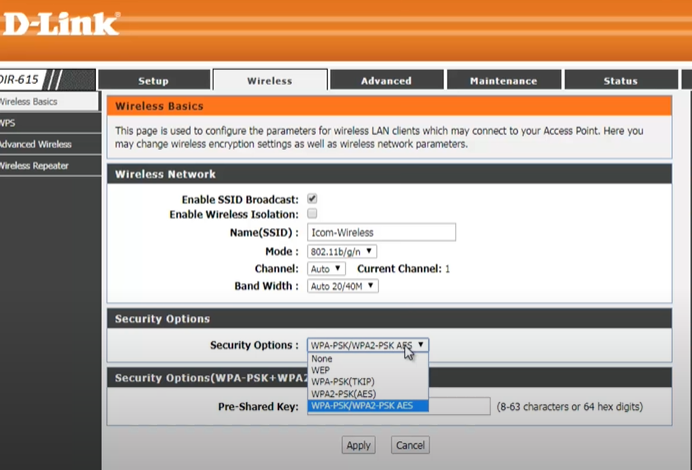This screenshot has height=470, width=692.
Task: Open the Status tab
Action: pos(620,81)
